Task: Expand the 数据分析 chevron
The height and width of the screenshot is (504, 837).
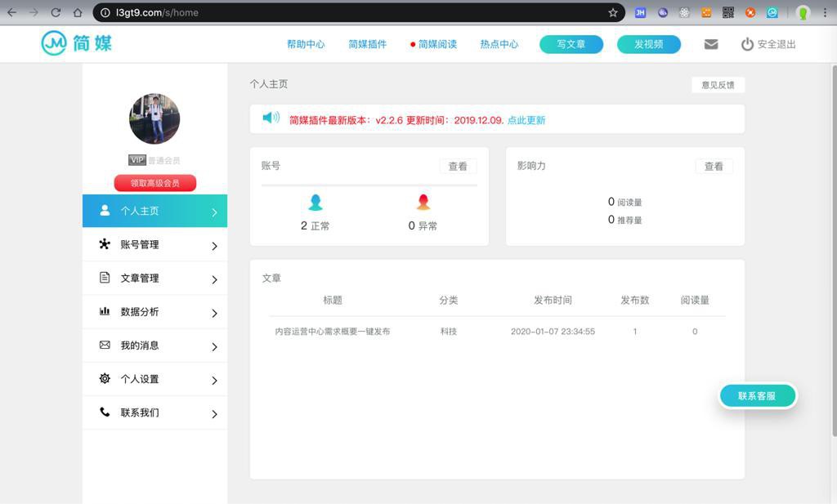Action: click(214, 313)
